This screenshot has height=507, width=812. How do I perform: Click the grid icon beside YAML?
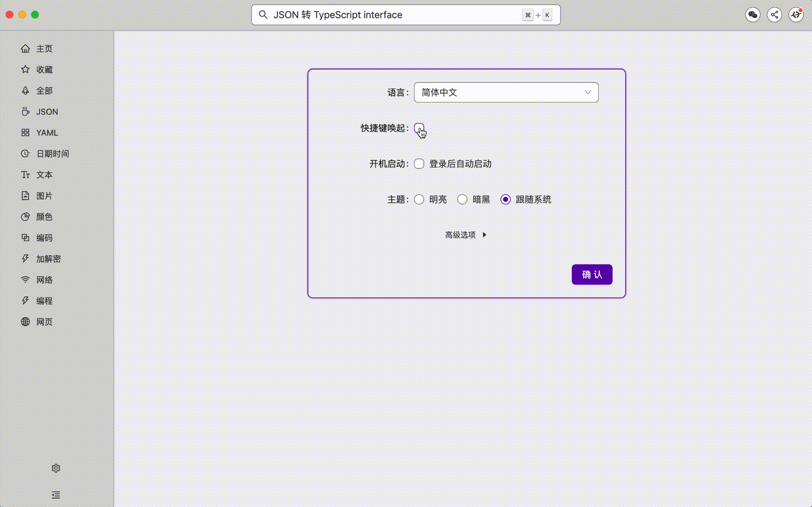click(25, 132)
